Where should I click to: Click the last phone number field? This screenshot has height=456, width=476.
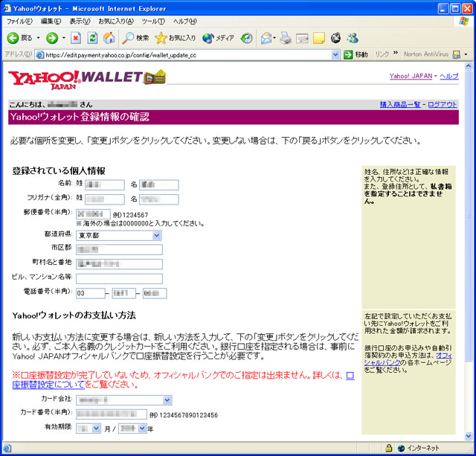pos(155,293)
